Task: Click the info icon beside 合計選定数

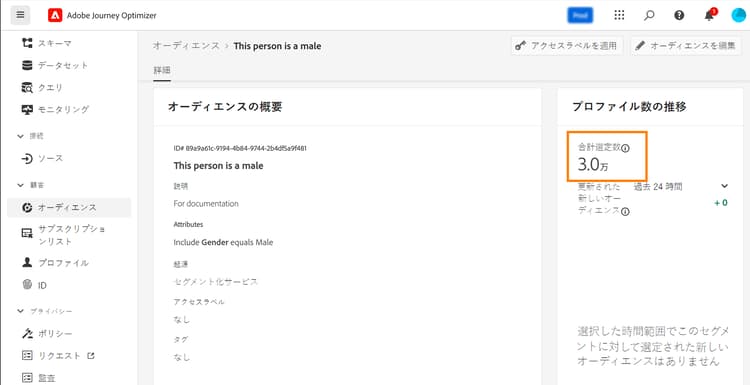Action: (625, 148)
